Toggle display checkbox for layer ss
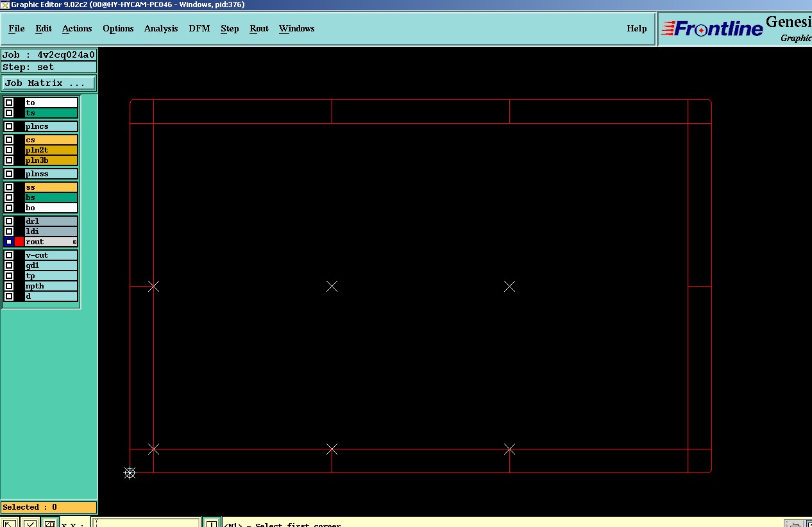This screenshot has height=527, width=812. coord(9,187)
